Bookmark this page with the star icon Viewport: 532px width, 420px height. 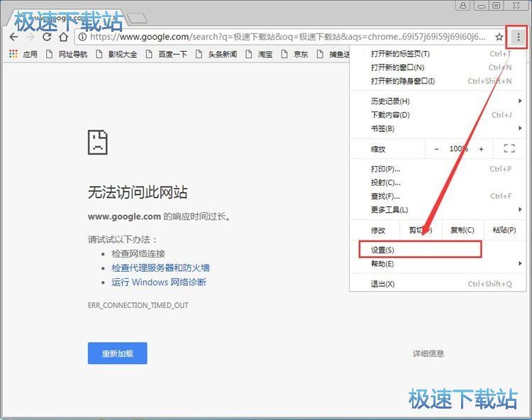pyautogui.click(x=499, y=37)
